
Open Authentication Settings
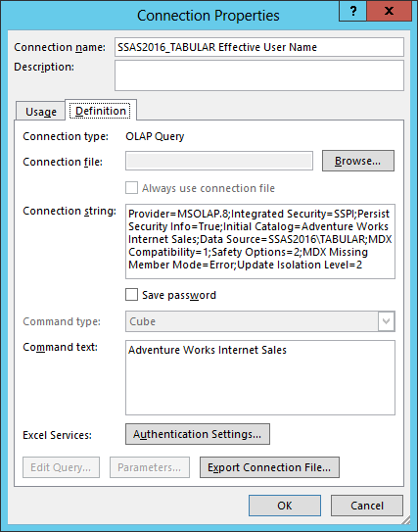click(x=198, y=434)
